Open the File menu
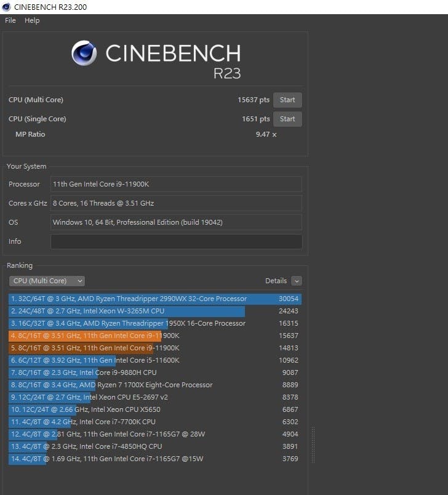Viewport: 448px width, 495px height. point(10,20)
